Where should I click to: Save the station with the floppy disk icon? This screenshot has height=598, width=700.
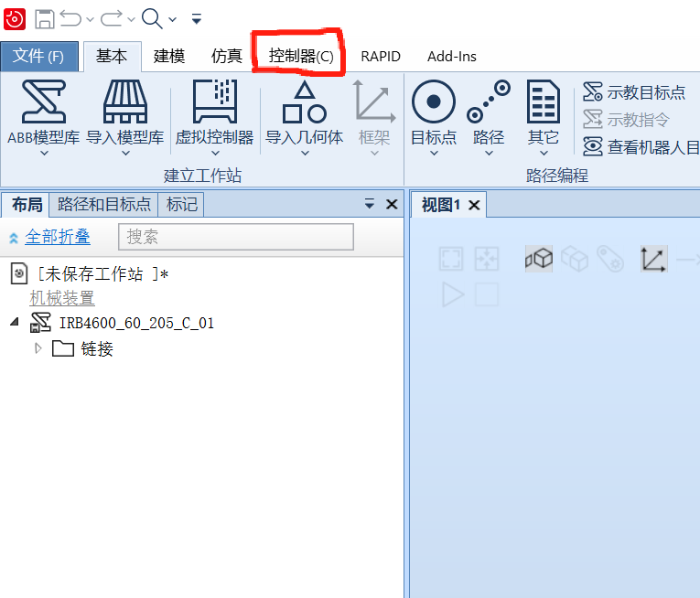pyautogui.click(x=45, y=19)
